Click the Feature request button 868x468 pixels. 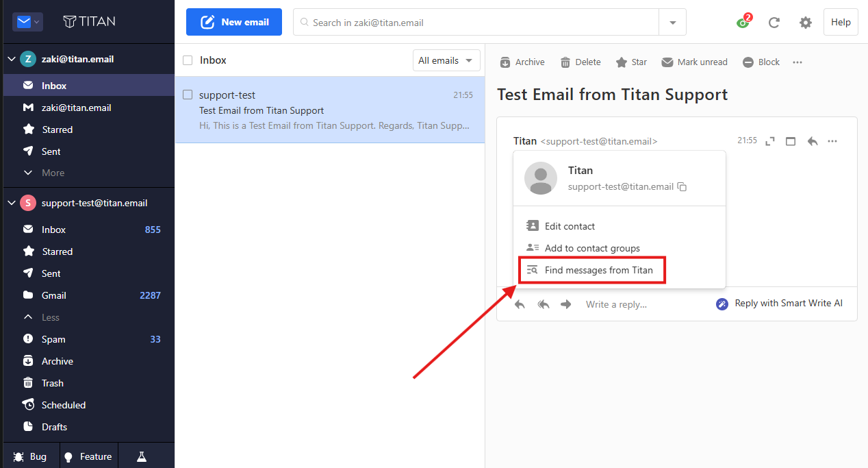(89, 456)
